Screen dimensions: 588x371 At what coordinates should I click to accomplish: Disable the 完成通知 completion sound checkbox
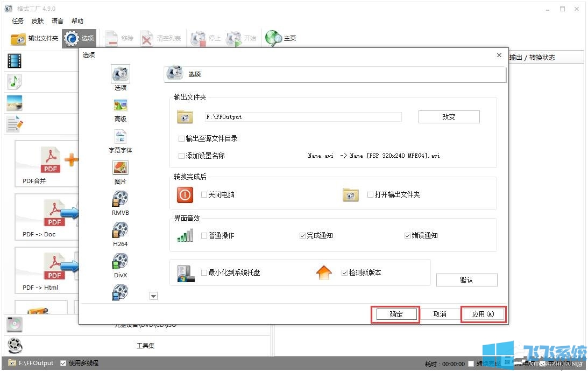point(302,235)
